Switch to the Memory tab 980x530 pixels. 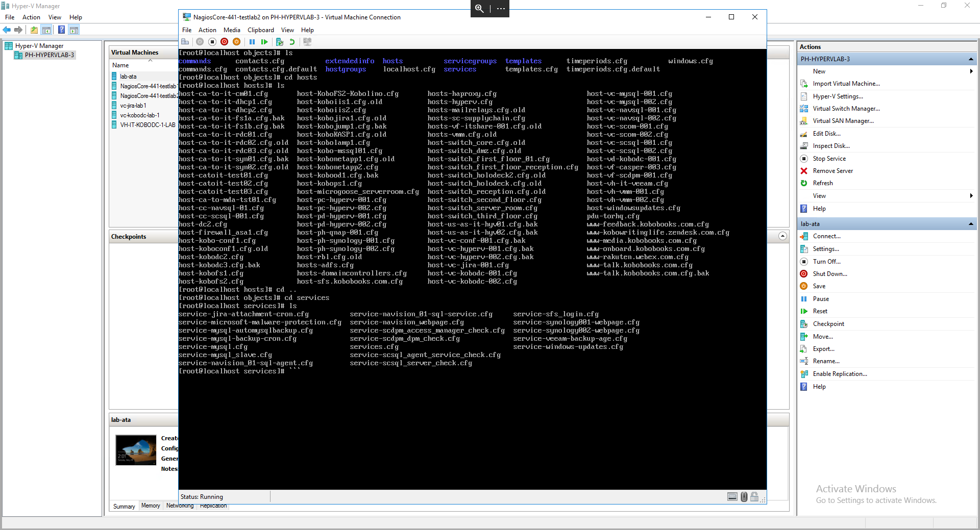click(x=151, y=506)
